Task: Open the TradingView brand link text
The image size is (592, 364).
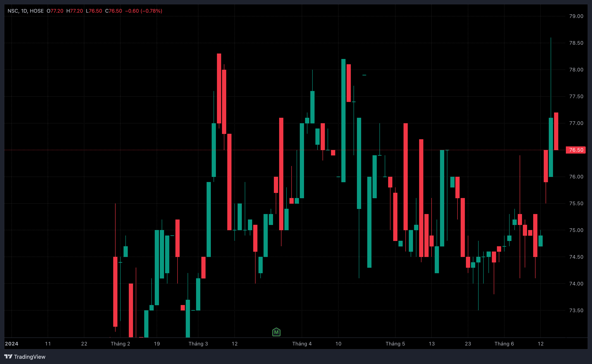Action: (x=30, y=357)
